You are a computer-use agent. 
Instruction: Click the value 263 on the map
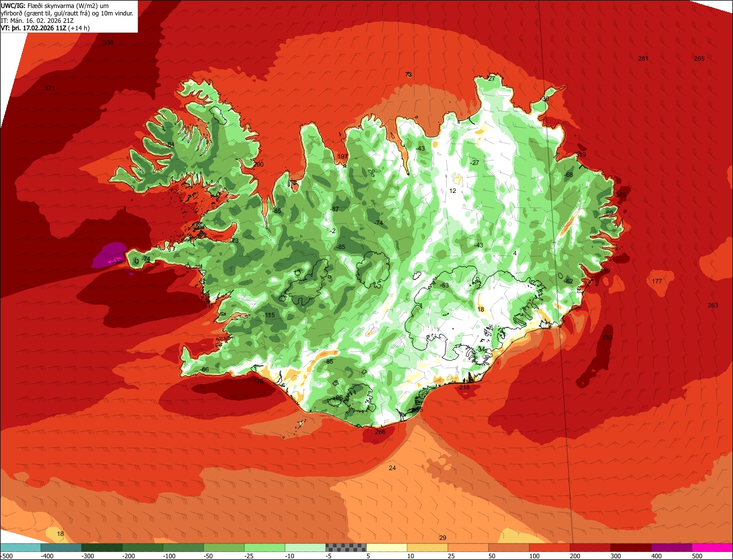713,306
